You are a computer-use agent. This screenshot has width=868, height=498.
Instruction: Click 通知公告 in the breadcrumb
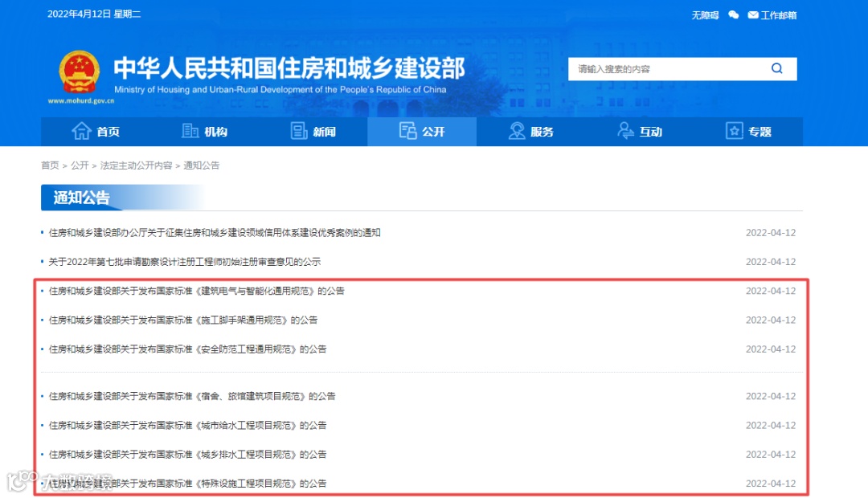(202, 165)
